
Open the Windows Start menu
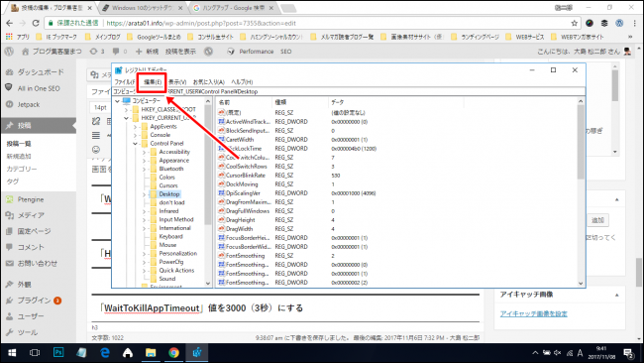tap(12, 353)
